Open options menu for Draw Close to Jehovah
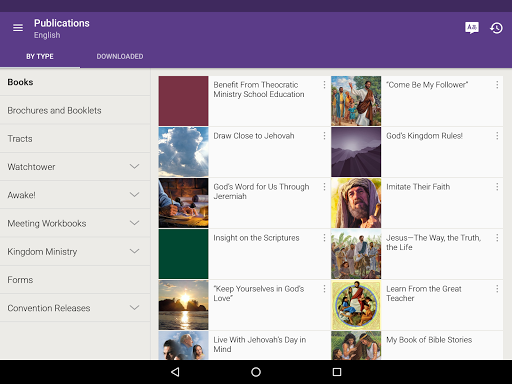Screen dimensions: 512x384 pyautogui.click(x=324, y=136)
